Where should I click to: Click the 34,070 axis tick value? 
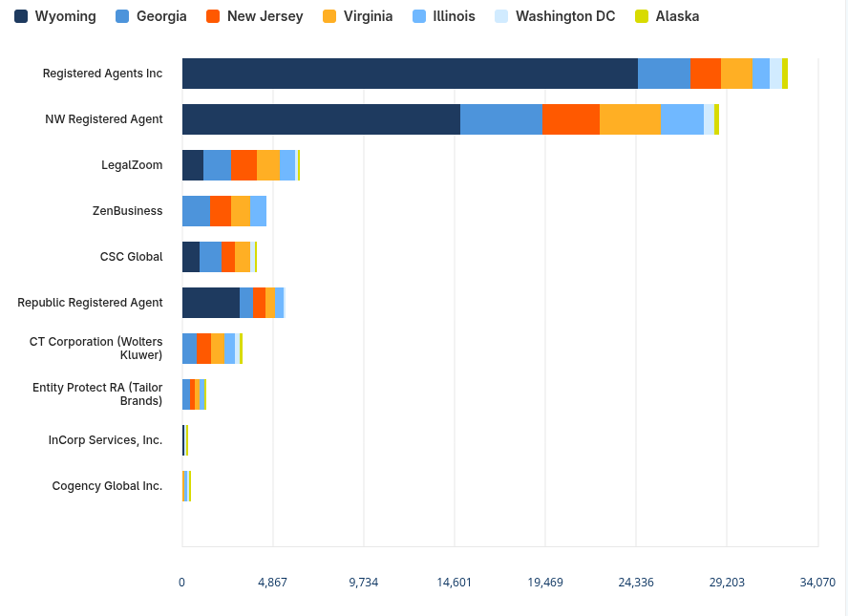click(x=817, y=583)
